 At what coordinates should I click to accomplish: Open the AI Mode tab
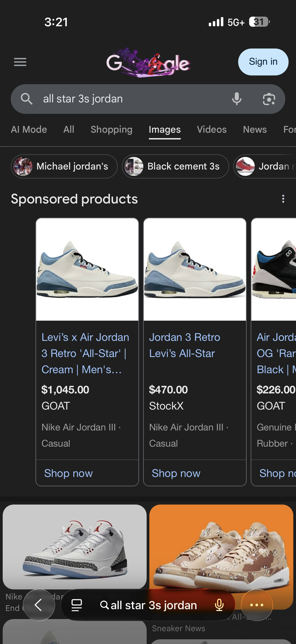coord(29,129)
